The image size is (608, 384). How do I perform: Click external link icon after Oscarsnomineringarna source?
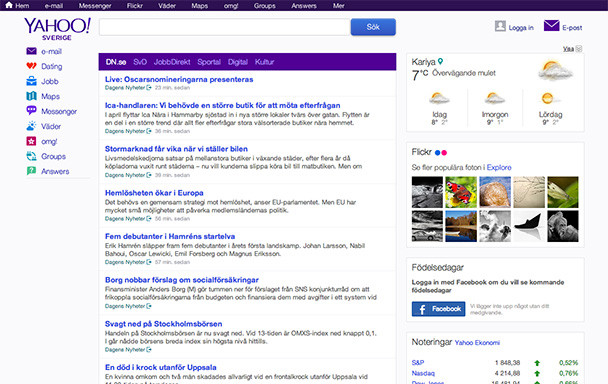click(x=149, y=88)
